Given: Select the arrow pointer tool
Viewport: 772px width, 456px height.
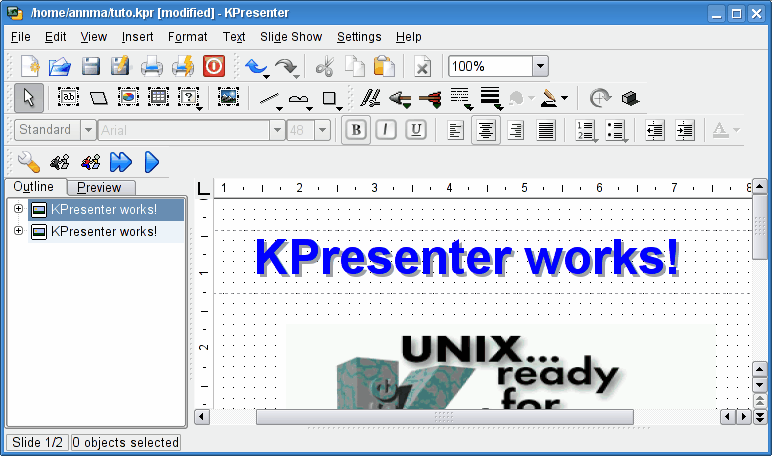Looking at the screenshot, I should 29,98.
